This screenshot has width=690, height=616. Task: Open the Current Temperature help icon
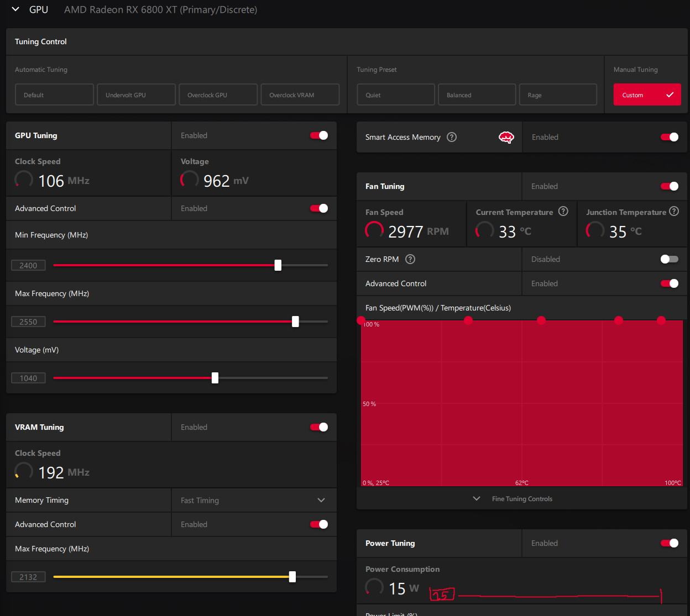[x=563, y=211]
